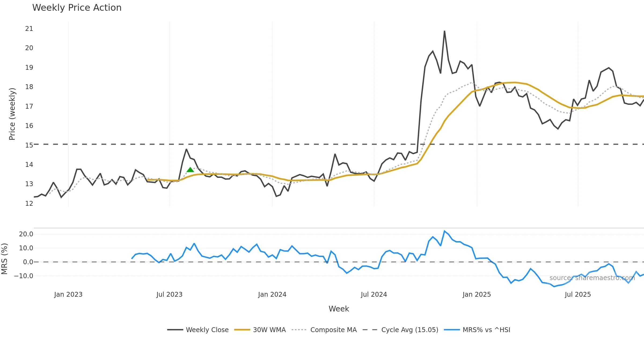This screenshot has width=644, height=338.
Task: Hide the Cycle Avg (15.05) legend item
Action: point(409,330)
